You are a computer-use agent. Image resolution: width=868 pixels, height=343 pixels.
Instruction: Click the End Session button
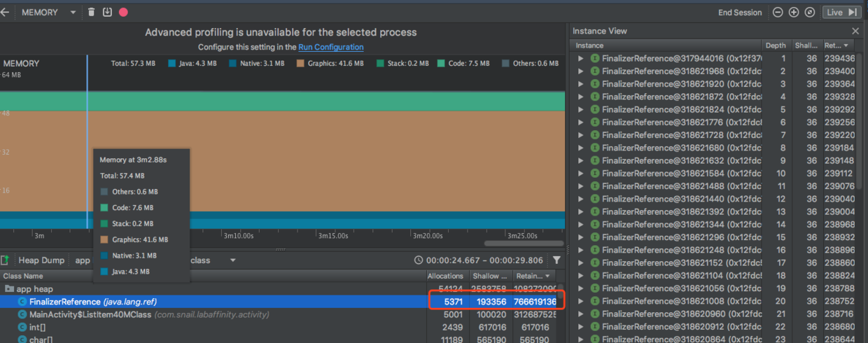click(740, 13)
